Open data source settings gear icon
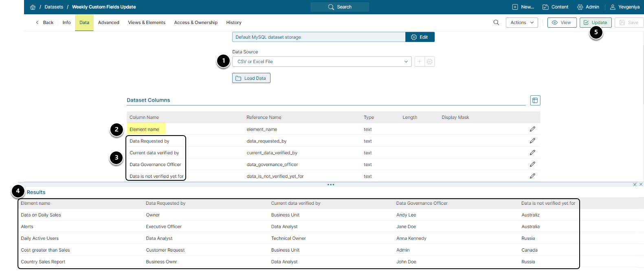This screenshot has width=644, height=274. [x=430, y=61]
